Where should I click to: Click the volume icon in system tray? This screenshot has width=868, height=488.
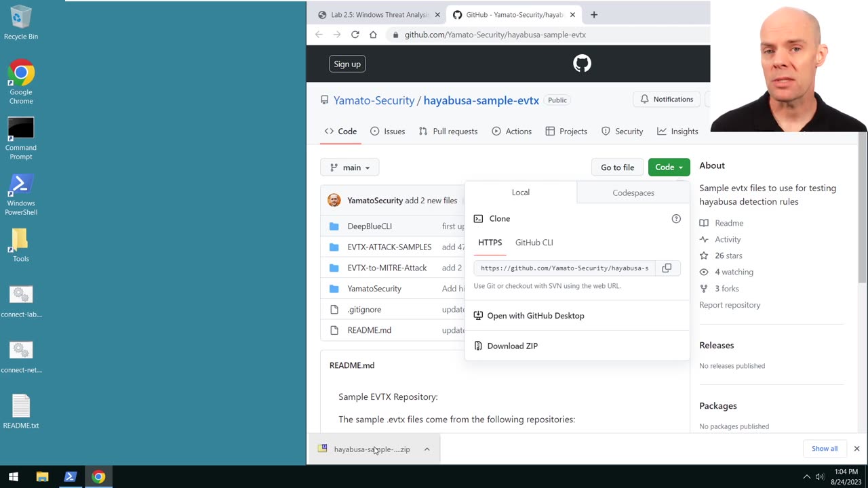click(820, 477)
